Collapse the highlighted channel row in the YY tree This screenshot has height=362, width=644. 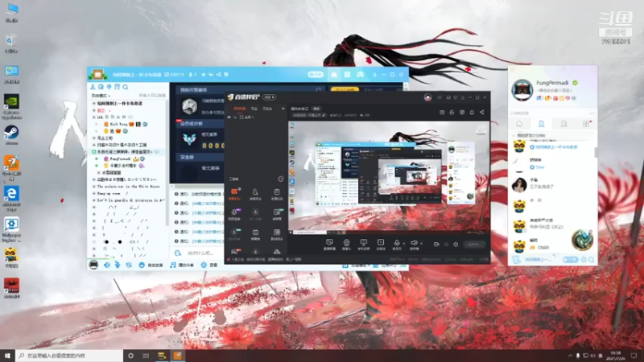click(x=94, y=152)
